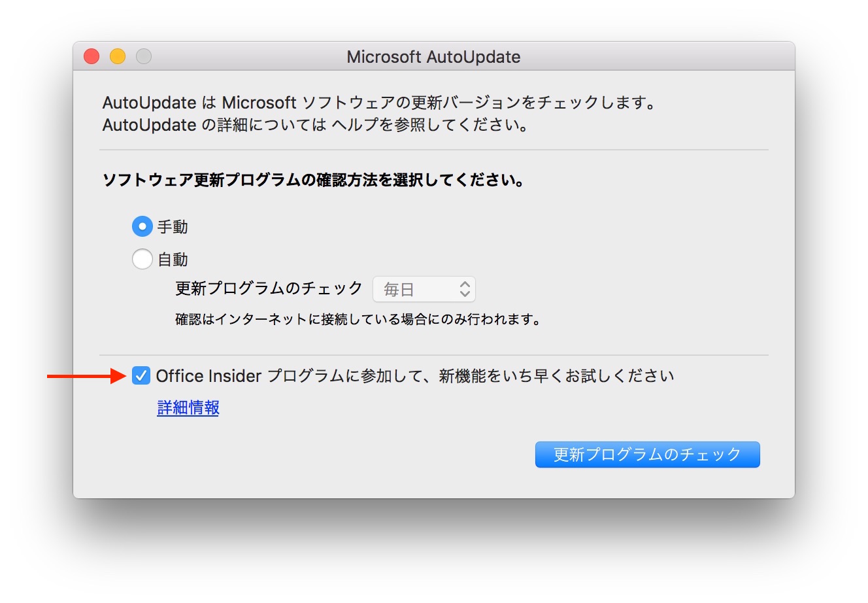
Task: Open the 毎日 update frequency dropdown
Action: (x=424, y=289)
